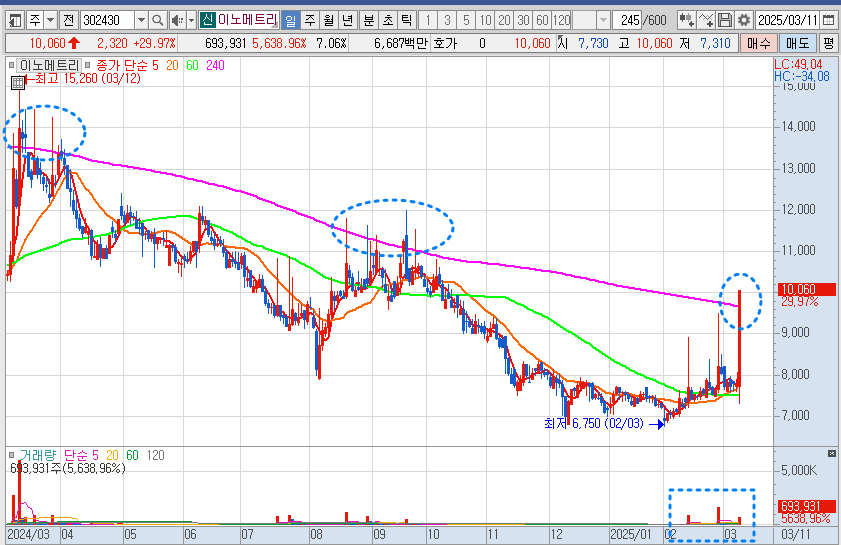Click the small square before 거래량 legend
This screenshot has height=545, width=841.
coord(11,455)
